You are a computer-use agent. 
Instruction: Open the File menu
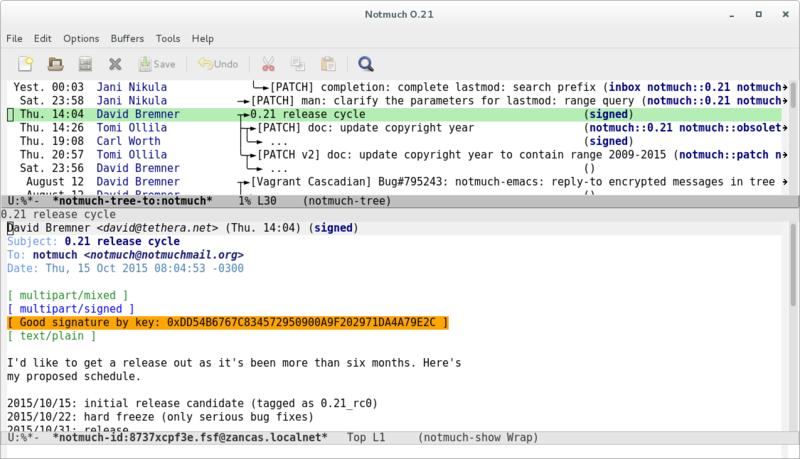[x=15, y=38]
